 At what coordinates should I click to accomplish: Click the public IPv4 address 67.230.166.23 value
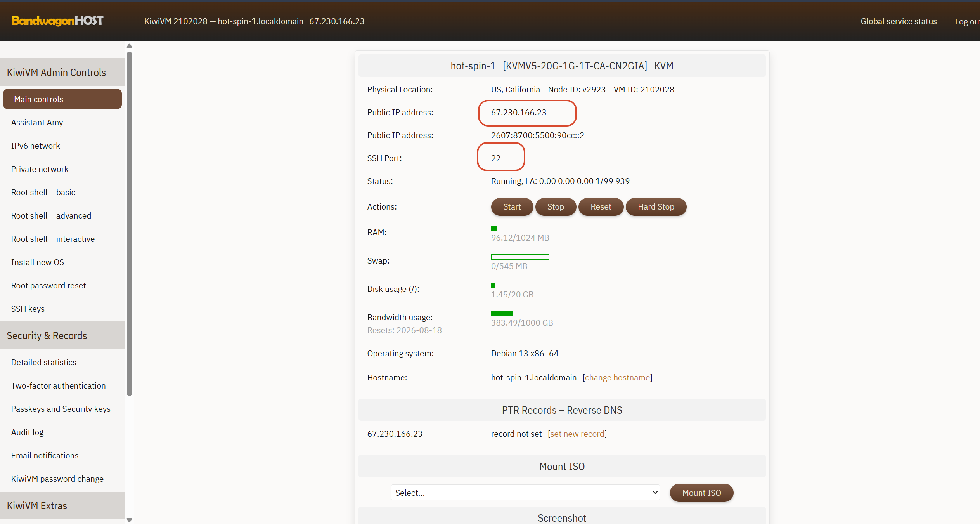pyautogui.click(x=518, y=112)
